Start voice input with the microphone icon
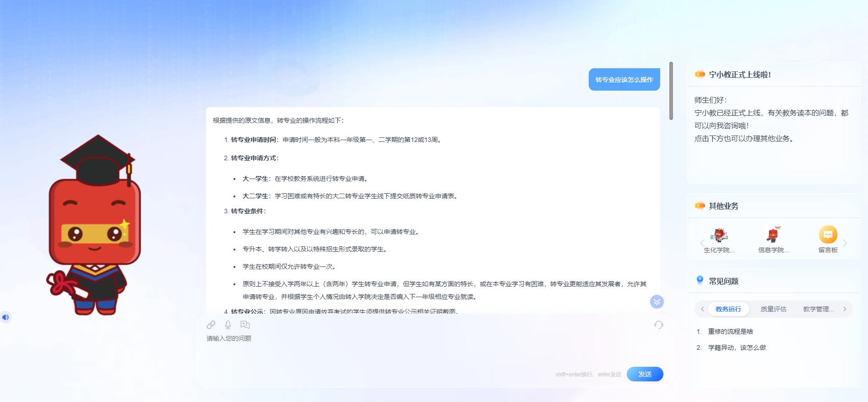 click(228, 325)
